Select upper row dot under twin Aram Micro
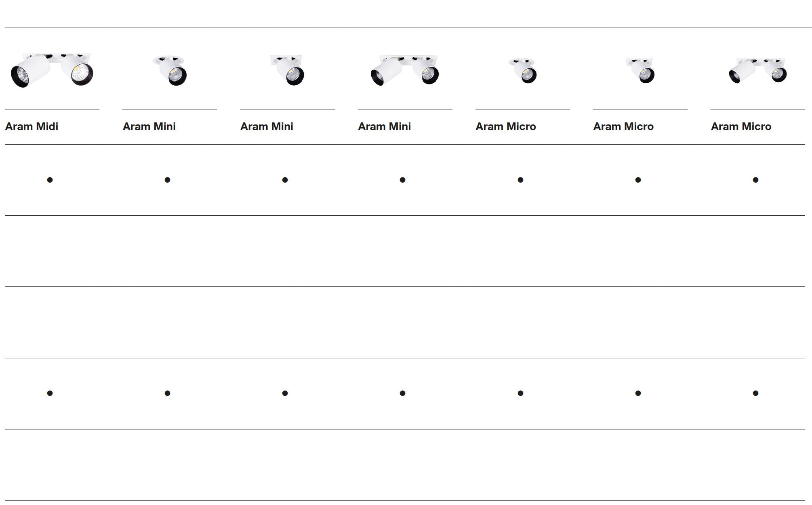 coord(755,180)
